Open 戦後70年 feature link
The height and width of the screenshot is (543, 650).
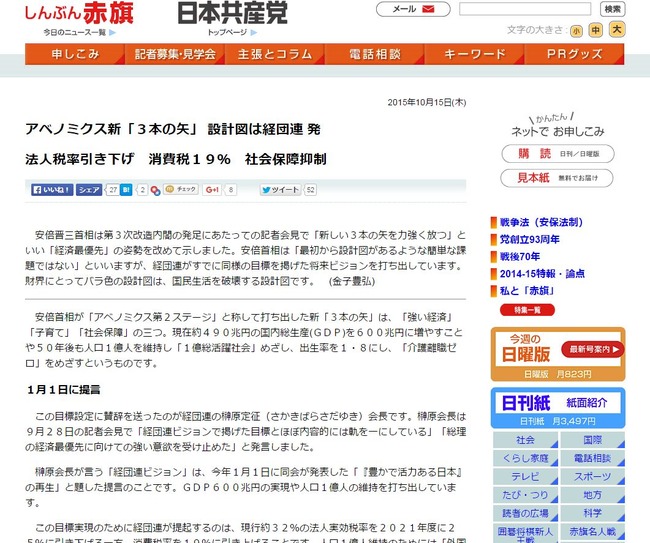point(519,257)
